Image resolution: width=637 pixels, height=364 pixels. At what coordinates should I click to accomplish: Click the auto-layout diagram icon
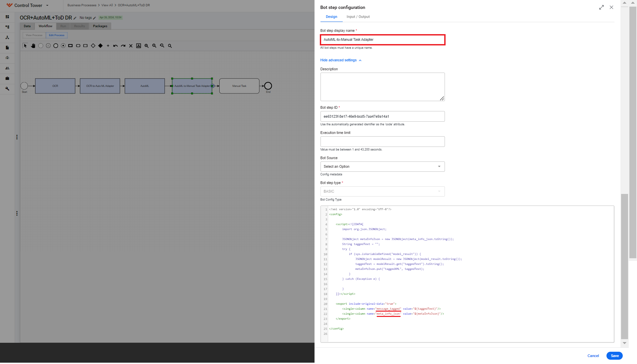click(x=139, y=46)
